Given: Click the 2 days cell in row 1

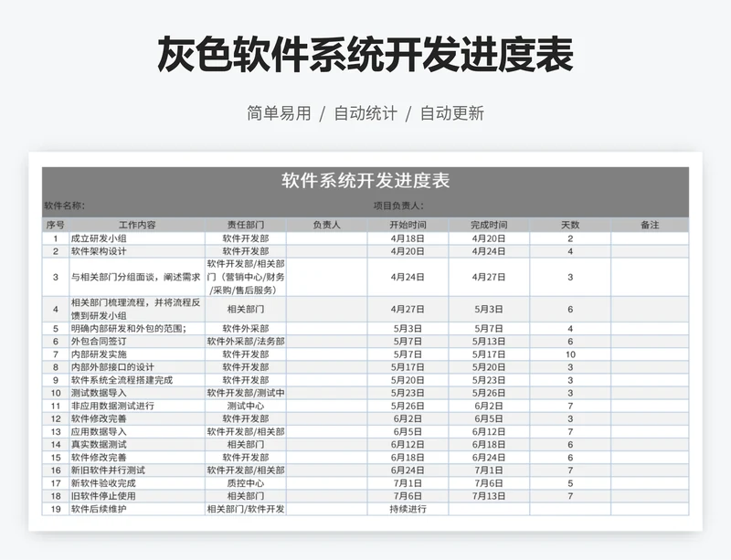Looking at the screenshot, I should click(570, 238).
